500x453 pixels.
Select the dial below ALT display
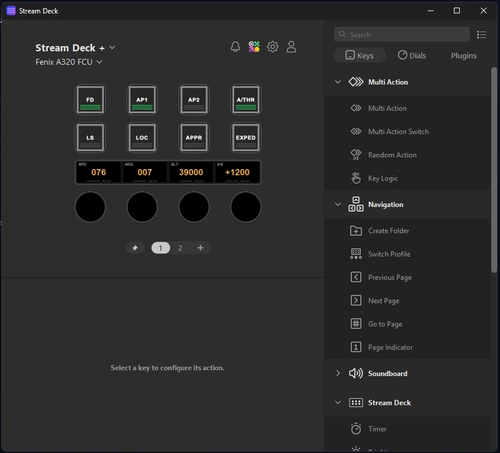point(194,207)
